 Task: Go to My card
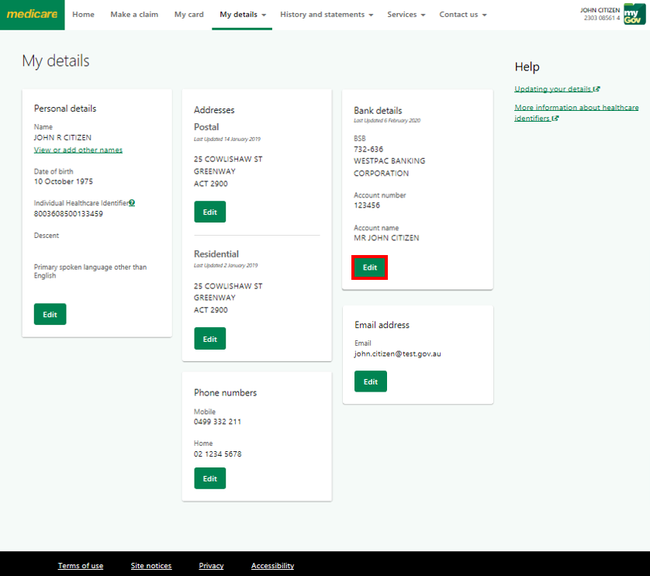pyautogui.click(x=187, y=15)
